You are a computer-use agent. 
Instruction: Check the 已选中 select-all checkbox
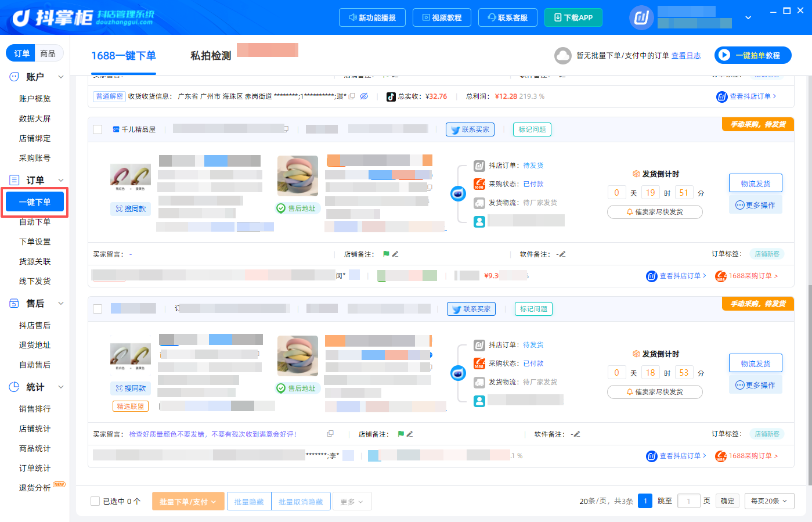click(95, 501)
